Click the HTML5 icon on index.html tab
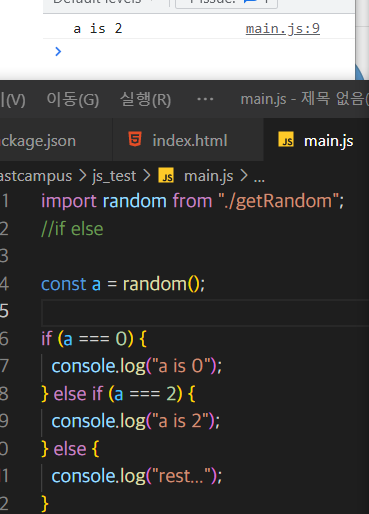This screenshot has height=514, width=369. [135, 139]
